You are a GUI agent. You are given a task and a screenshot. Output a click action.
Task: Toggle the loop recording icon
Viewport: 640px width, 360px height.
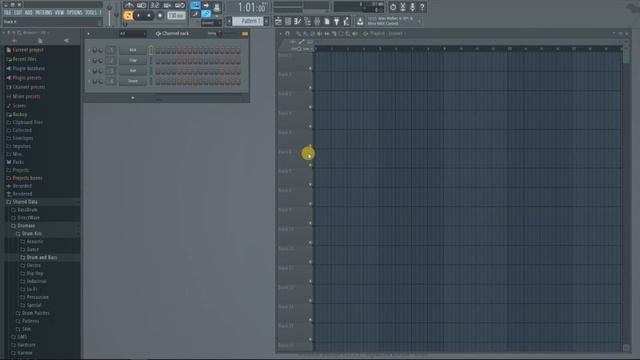click(180, 5)
